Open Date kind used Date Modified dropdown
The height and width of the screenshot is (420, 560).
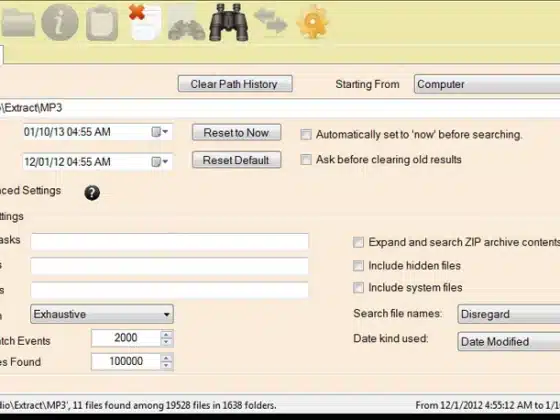point(509,341)
